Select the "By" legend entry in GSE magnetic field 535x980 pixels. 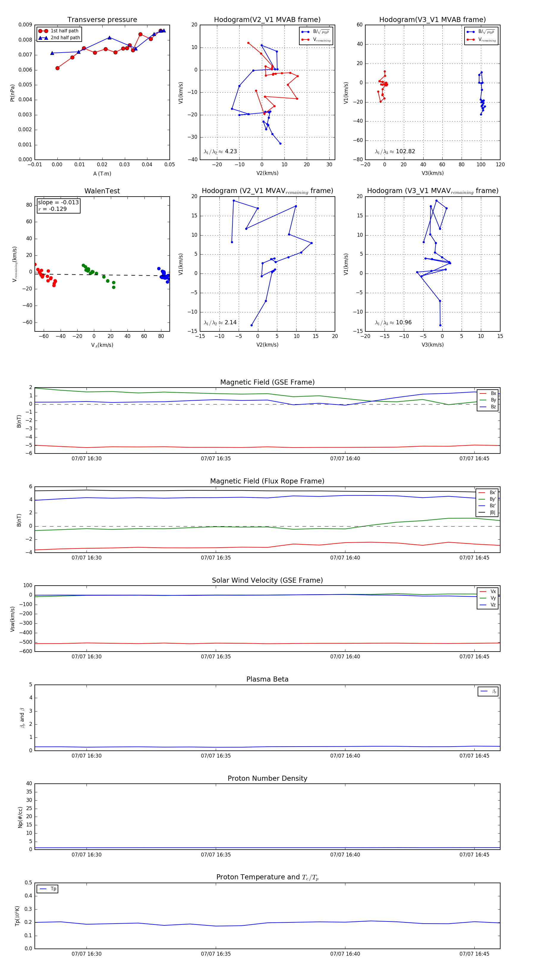(488, 400)
